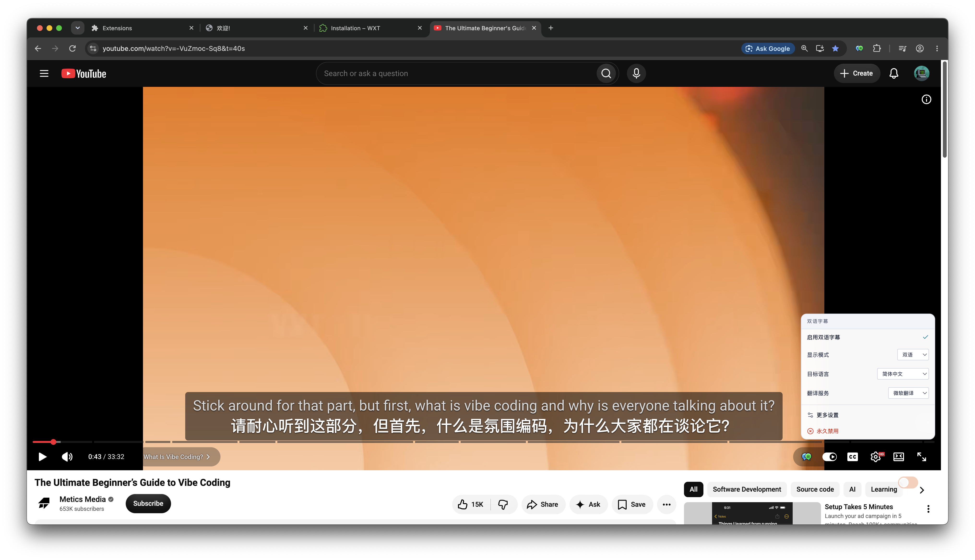Image resolution: width=975 pixels, height=560 pixels.
Task: Show more topic chips with right arrow
Action: click(921, 490)
